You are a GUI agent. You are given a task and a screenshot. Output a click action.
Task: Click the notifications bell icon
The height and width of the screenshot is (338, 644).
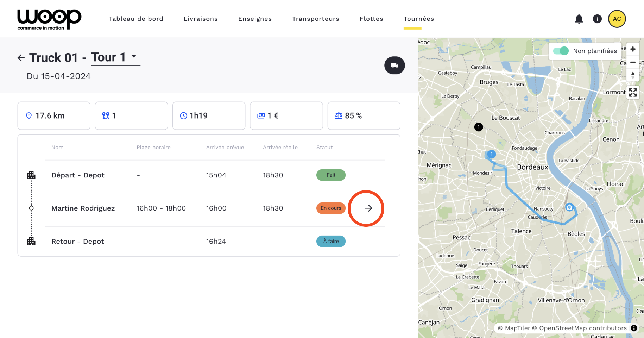(x=579, y=19)
